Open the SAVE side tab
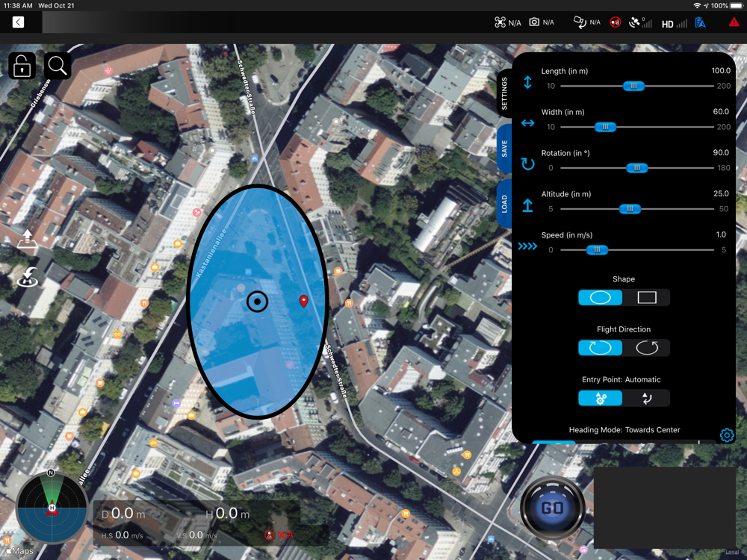The height and width of the screenshot is (560, 747). [x=504, y=149]
